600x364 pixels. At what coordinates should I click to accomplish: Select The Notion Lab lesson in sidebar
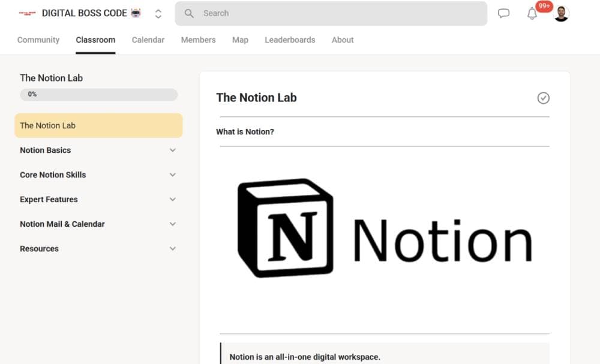[x=98, y=125]
